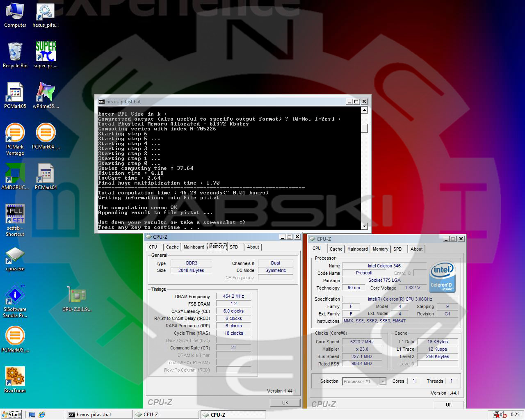Open Mainboard tab in left CPU-Z

click(x=194, y=247)
